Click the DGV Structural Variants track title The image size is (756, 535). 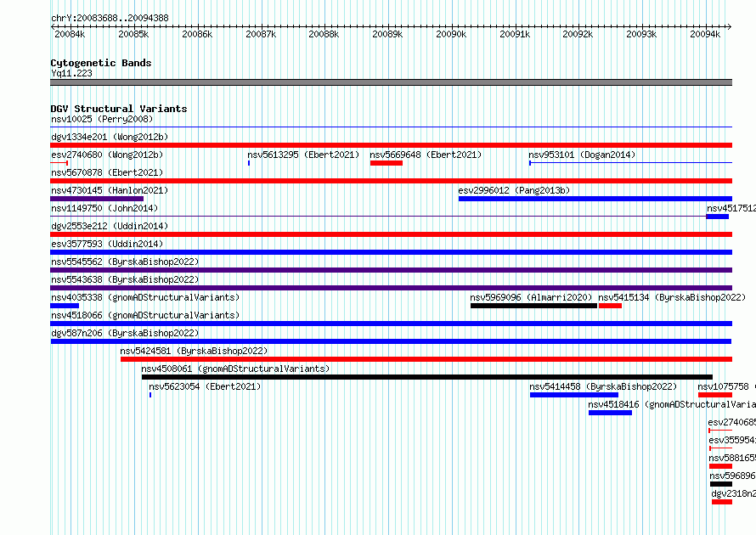119,109
